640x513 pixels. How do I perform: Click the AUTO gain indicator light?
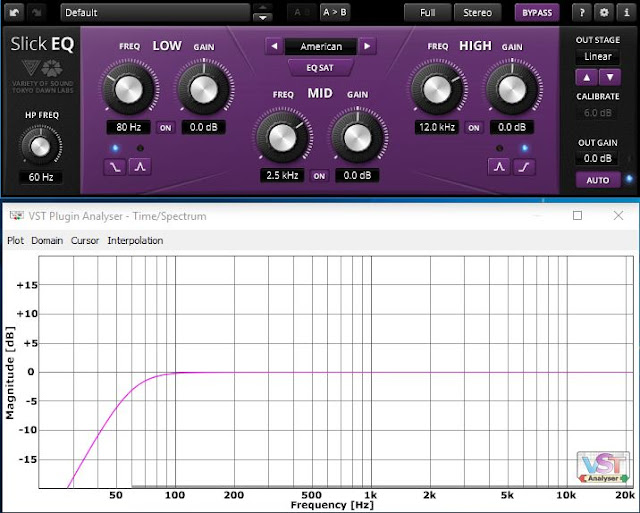pyautogui.click(x=629, y=178)
